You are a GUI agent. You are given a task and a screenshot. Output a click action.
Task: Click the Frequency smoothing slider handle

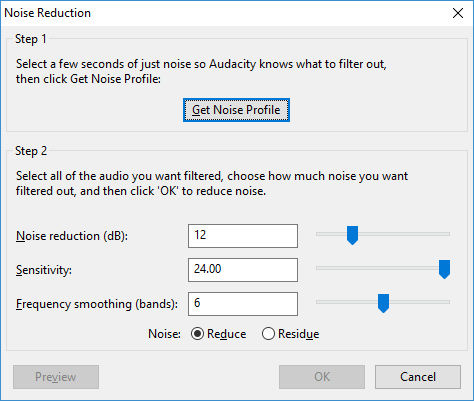pos(383,303)
